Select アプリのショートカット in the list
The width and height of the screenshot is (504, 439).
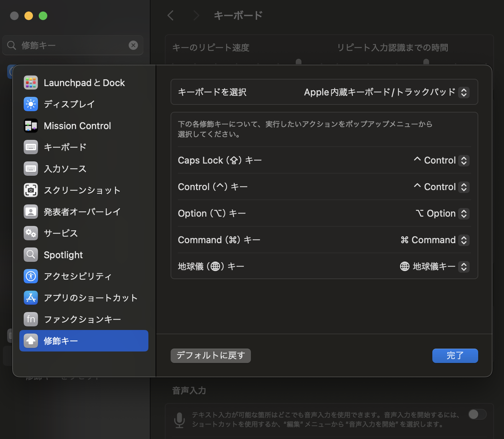coord(84,298)
